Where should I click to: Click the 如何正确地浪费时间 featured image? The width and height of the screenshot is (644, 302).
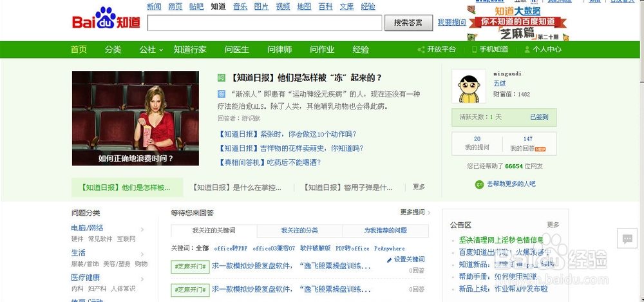(x=135, y=118)
